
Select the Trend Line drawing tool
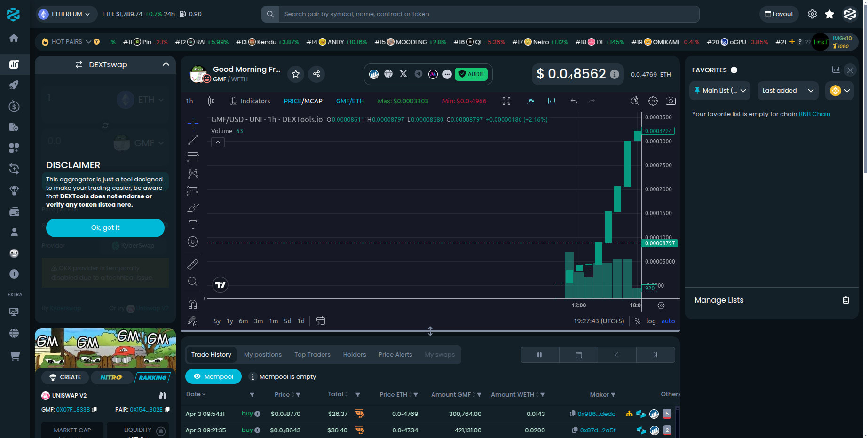(x=193, y=140)
